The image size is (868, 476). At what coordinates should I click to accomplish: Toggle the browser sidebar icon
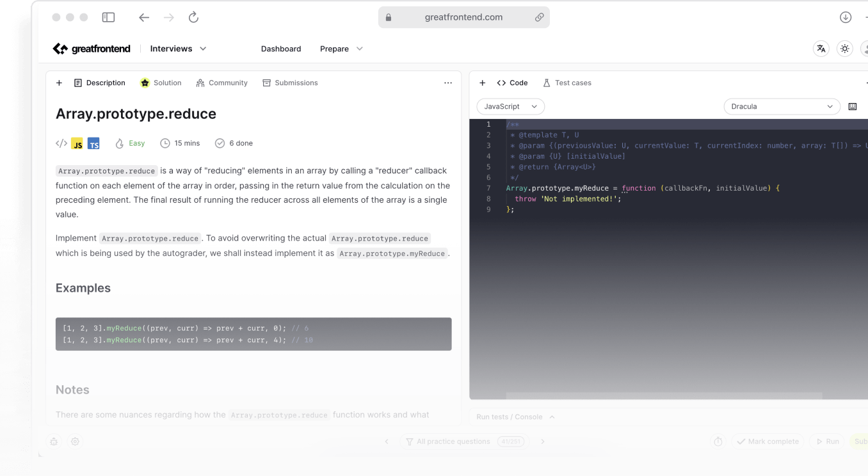(x=108, y=17)
